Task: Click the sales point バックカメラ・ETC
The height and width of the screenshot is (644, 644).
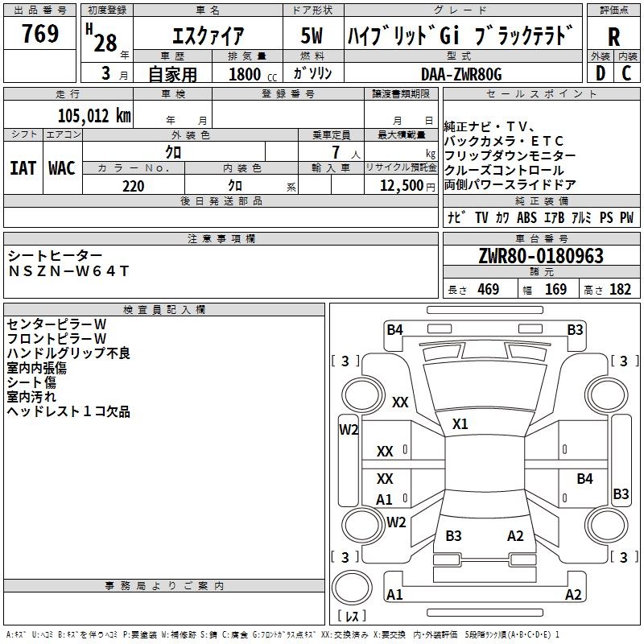Action: (x=504, y=142)
